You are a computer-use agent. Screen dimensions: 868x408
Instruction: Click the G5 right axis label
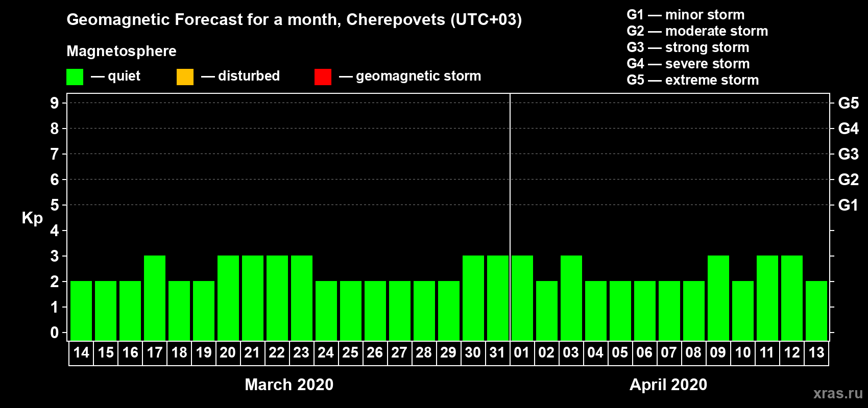pyautogui.click(x=849, y=103)
